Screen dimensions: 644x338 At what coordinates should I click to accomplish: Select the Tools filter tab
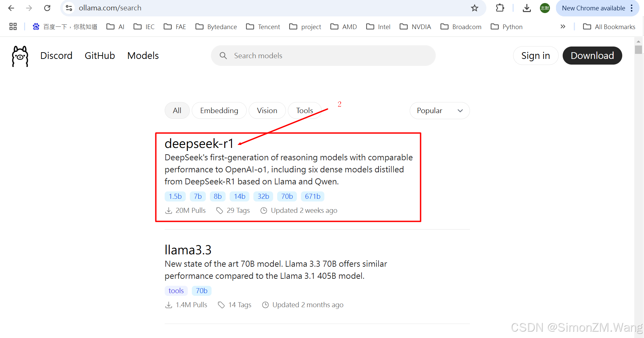[x=305, y=110]
